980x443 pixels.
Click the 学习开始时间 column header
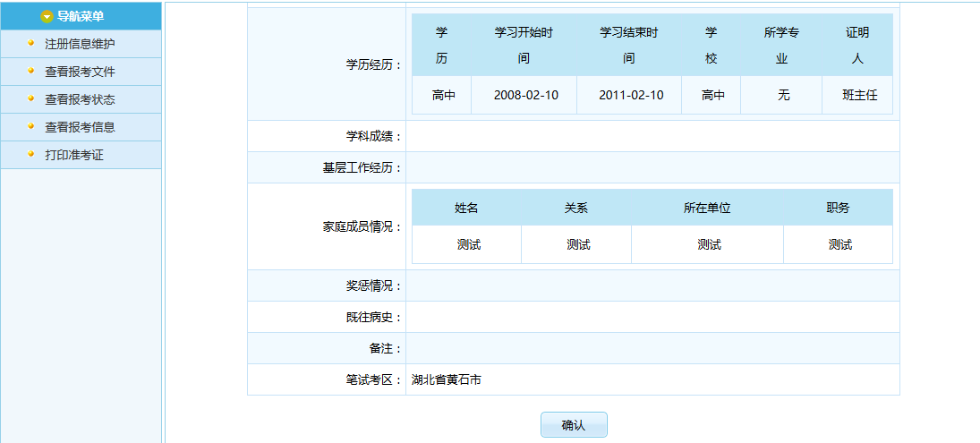pos(524,45)
